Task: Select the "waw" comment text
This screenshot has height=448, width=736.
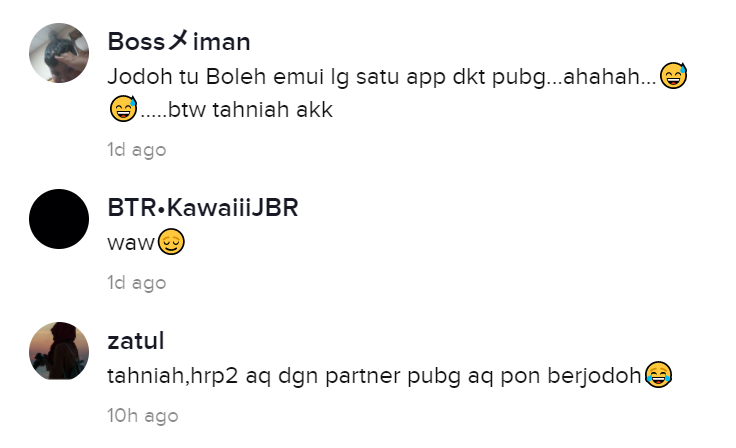Action: [x=131, y=243]
